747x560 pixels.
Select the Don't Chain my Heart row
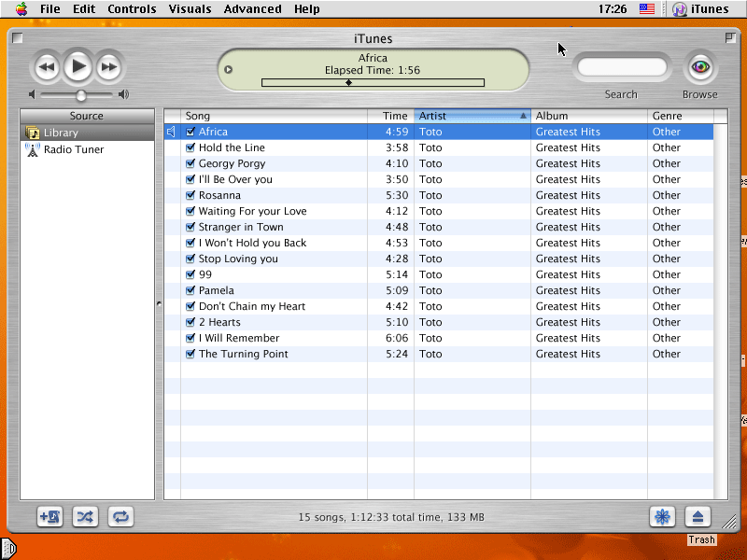pyautogui.click(x=439, y=306)
